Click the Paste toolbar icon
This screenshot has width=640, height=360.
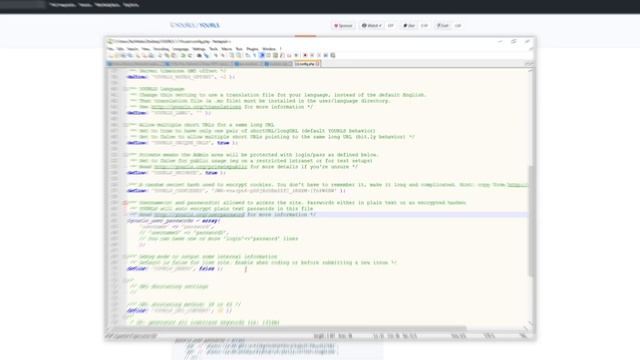click(x=173, y=55)
